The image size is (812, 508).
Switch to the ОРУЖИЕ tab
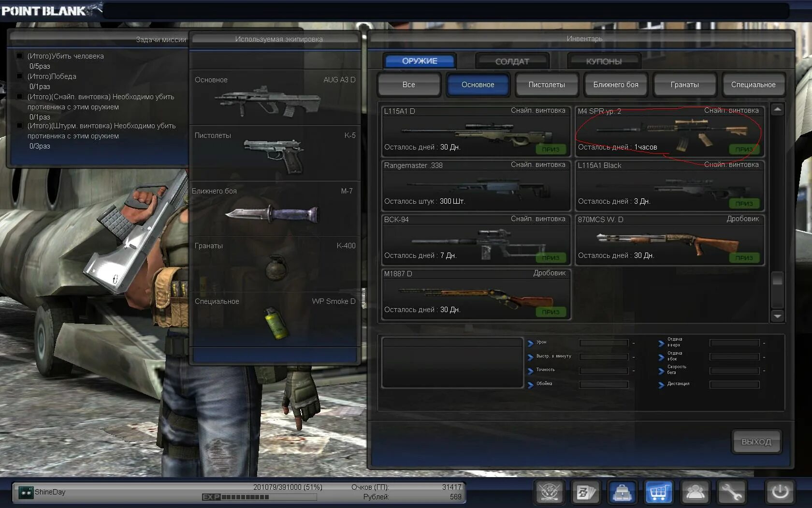point(420,61)
